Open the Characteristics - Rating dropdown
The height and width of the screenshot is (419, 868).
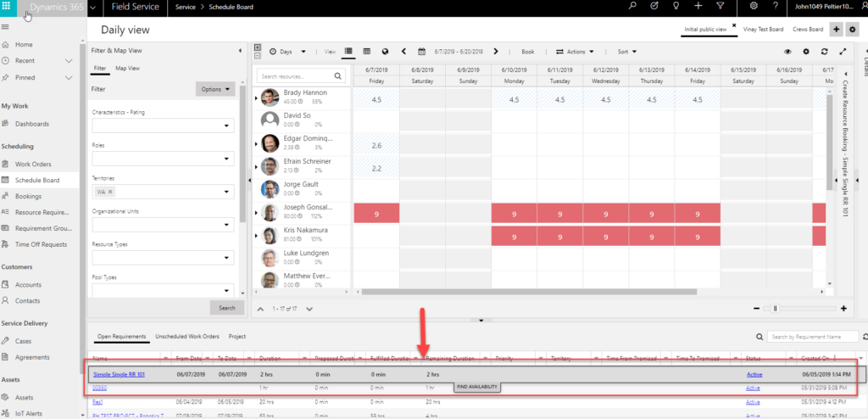point(164,126)
